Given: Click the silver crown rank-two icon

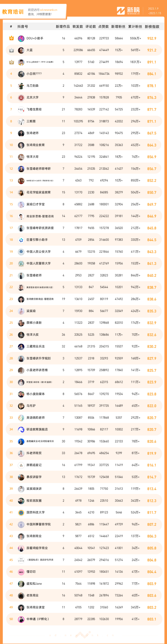Looking at the screenshot, I should pos(11,50).
